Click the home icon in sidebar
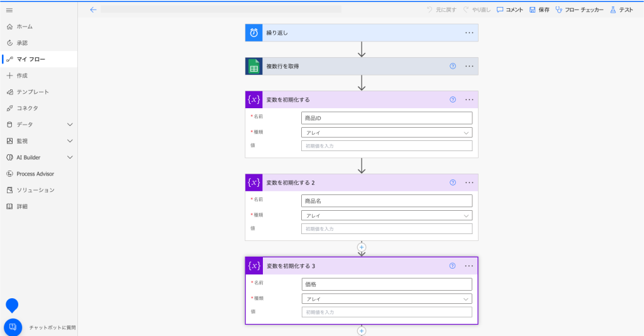 coord(9,26)
